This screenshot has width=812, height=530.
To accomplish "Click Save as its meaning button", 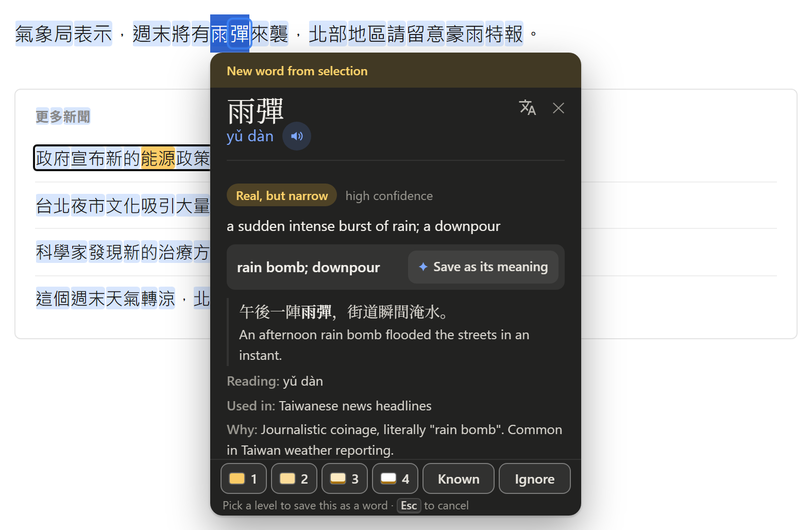I will coord(483,267).
